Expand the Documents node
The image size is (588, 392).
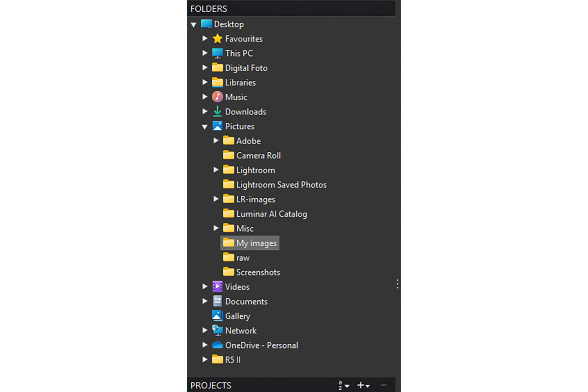(205, 301)
